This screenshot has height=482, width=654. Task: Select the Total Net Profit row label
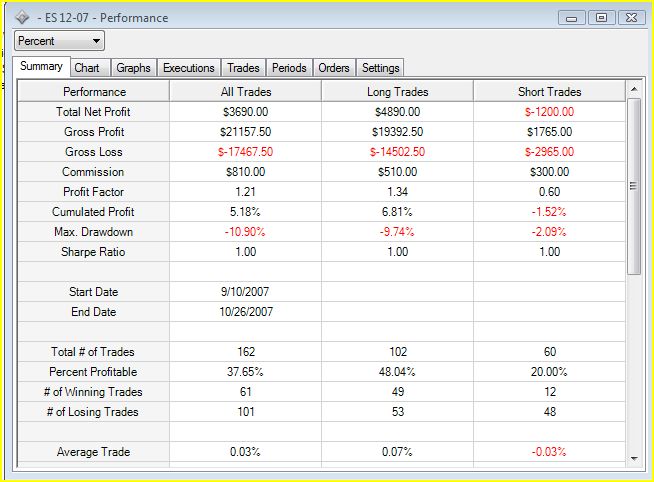tap(93, 112)
